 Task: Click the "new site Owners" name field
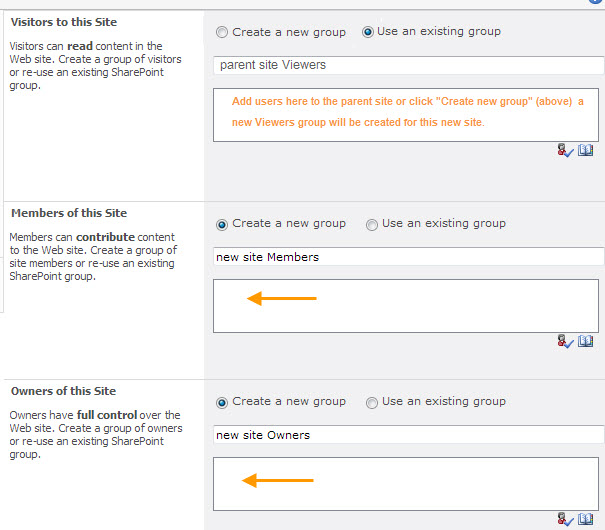(x=408, y=435)
